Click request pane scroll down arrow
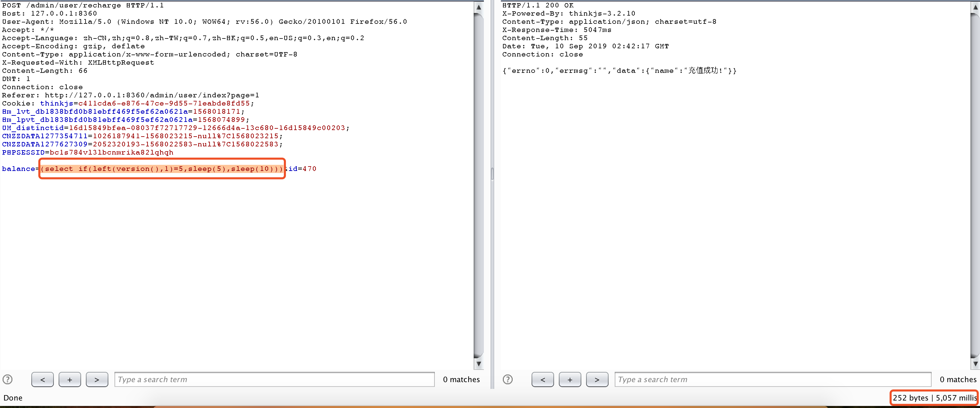 click(479, 363)
